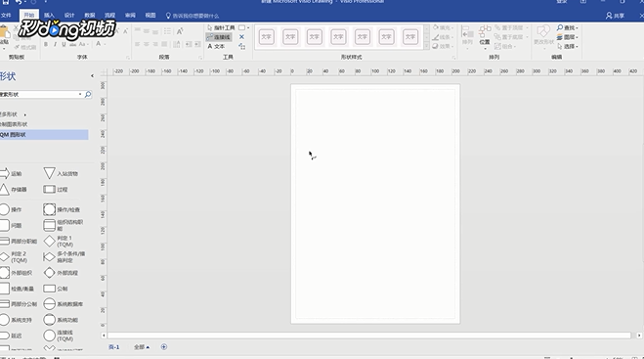Switch to the 视图 (View) tab
The height and width of the screenshot is (359, 644).
point(150,16)
